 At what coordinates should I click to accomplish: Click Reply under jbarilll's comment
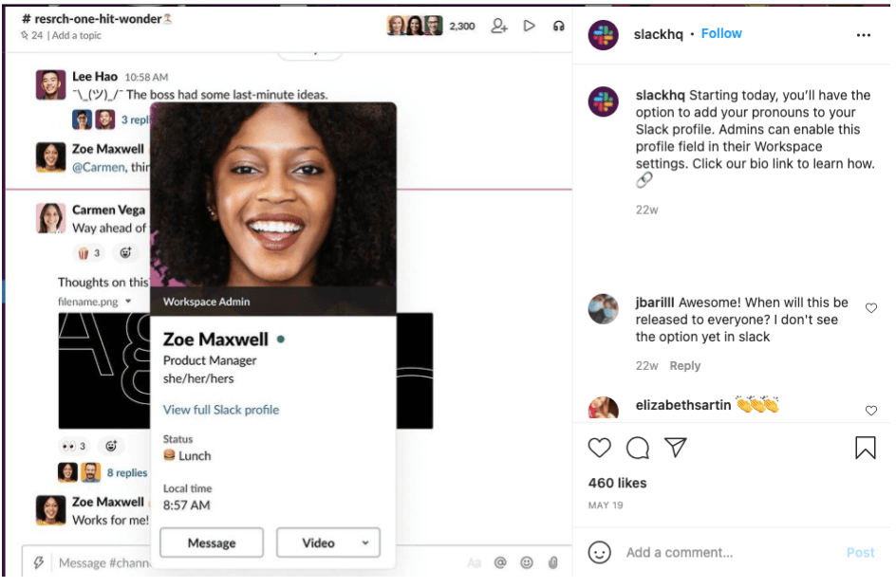click(x=684, y=366)
